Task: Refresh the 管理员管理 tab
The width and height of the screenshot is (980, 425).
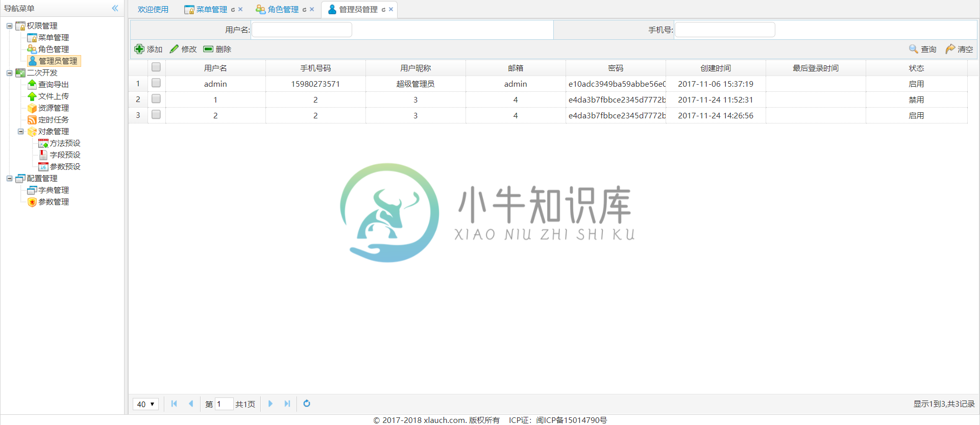Action: coord(383,10)
